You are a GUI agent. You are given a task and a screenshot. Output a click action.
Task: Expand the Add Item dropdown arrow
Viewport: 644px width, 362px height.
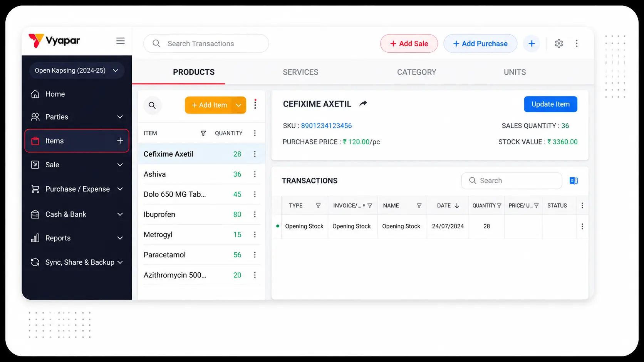click(x=239, y=105)
